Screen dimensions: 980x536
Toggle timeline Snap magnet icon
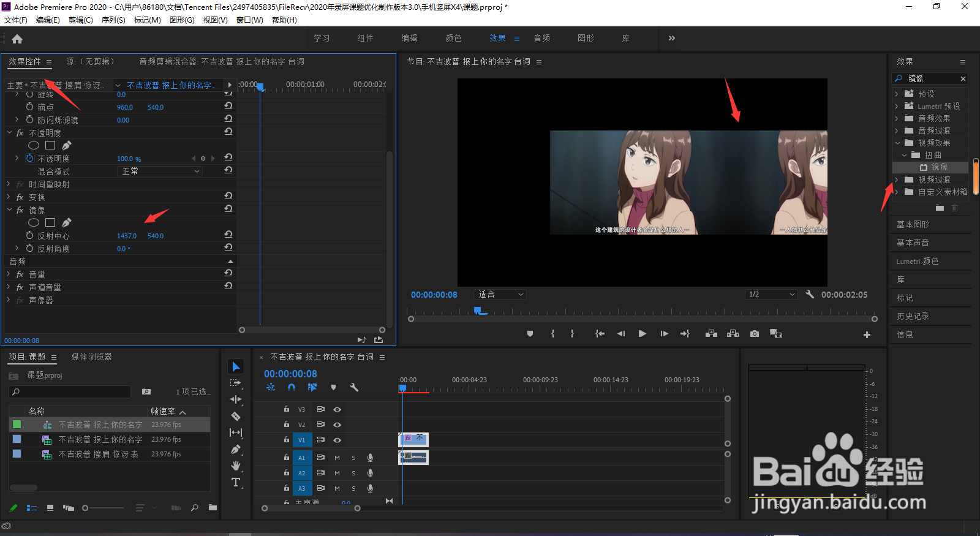coord(292,387)
